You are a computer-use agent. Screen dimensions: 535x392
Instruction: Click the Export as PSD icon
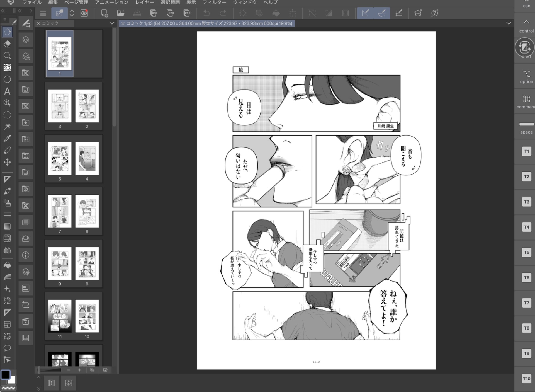(x=187, y=13)
